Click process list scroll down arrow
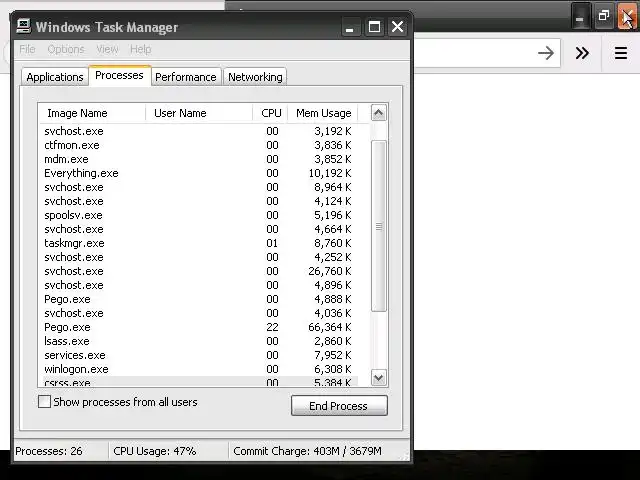 [x=378, y=378]
